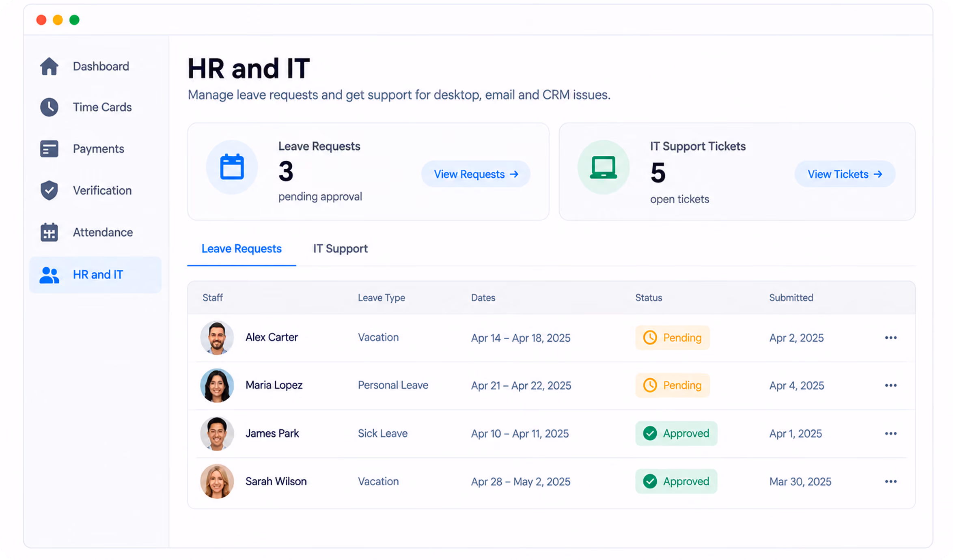Click the red window close button
This screenshot has height=560, width=953.
click(41, 20)
